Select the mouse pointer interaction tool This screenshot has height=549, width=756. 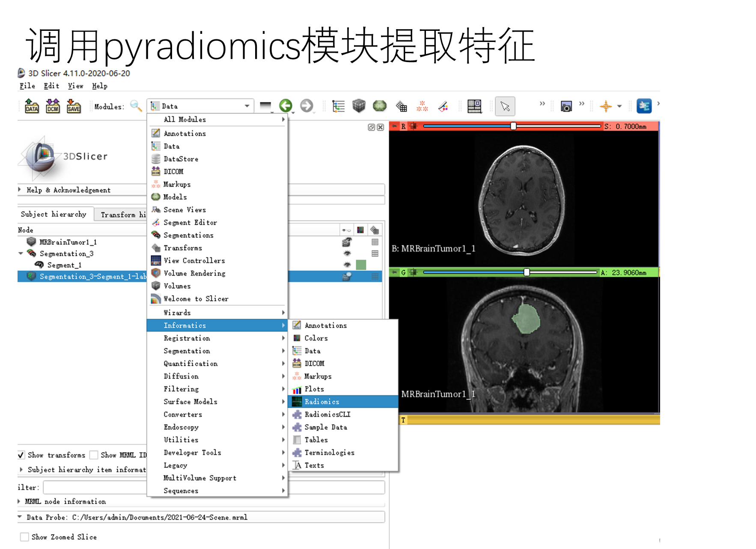pos(505,106)
